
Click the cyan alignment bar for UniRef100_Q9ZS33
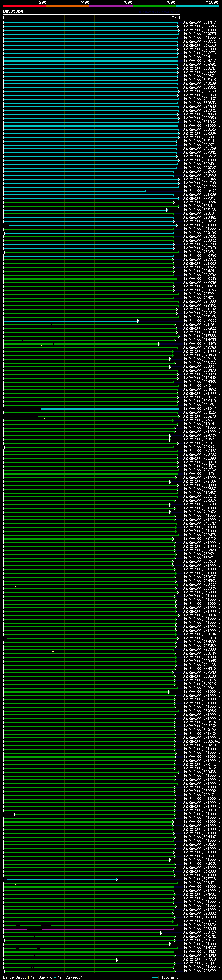pos(71,321)
